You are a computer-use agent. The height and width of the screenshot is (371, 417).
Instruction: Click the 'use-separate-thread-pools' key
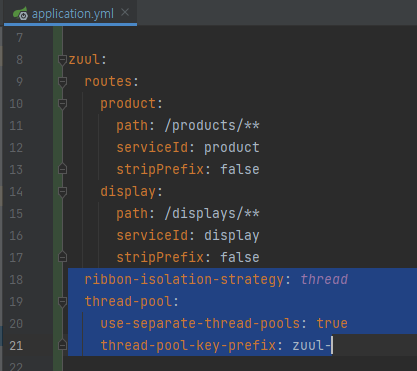point(200,324)
